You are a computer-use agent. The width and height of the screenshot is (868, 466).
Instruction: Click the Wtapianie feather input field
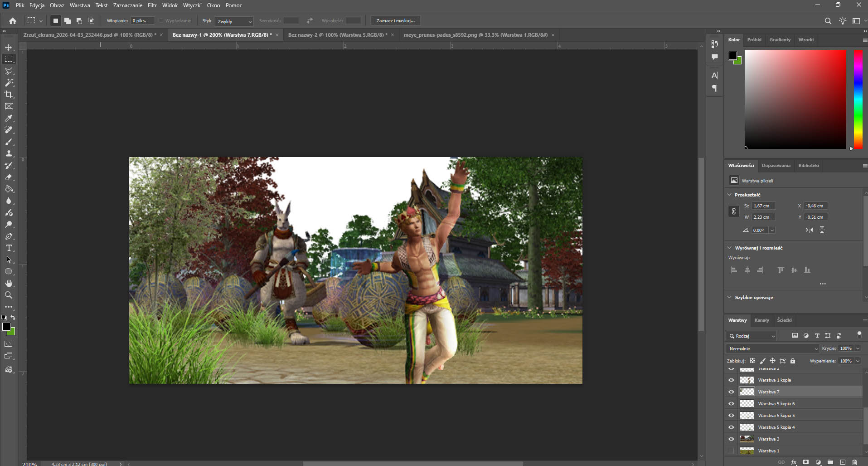142,21
